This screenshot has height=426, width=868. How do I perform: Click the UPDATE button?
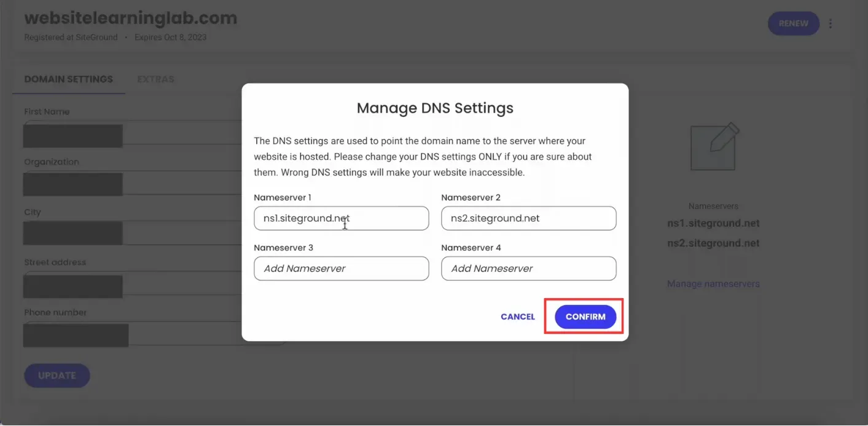57,376
